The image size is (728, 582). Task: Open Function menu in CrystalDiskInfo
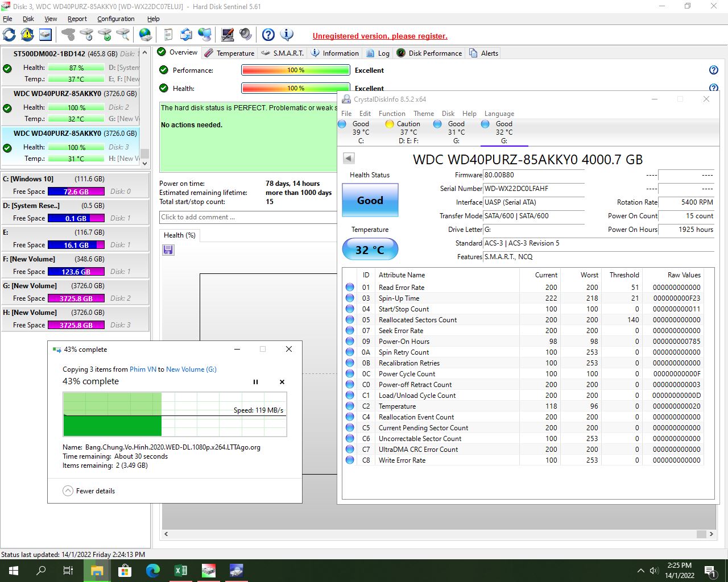click(392, 114)
